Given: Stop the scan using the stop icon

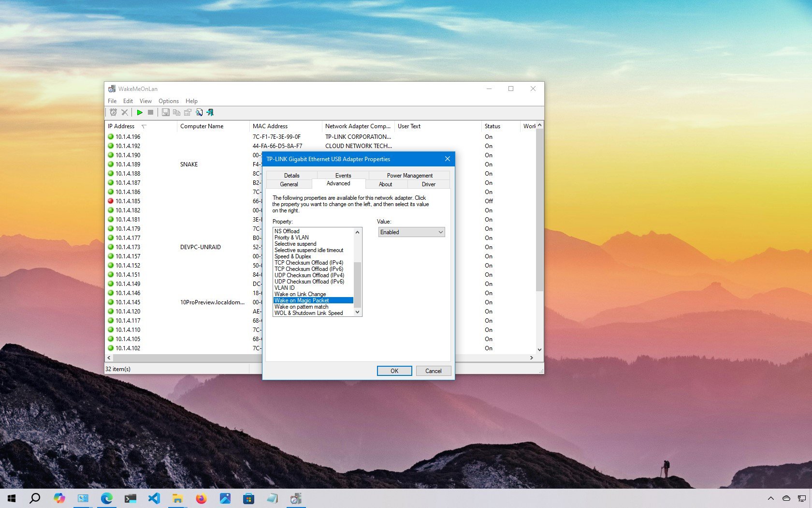Looking at the screenshot, I should click(x=150, y=112).
